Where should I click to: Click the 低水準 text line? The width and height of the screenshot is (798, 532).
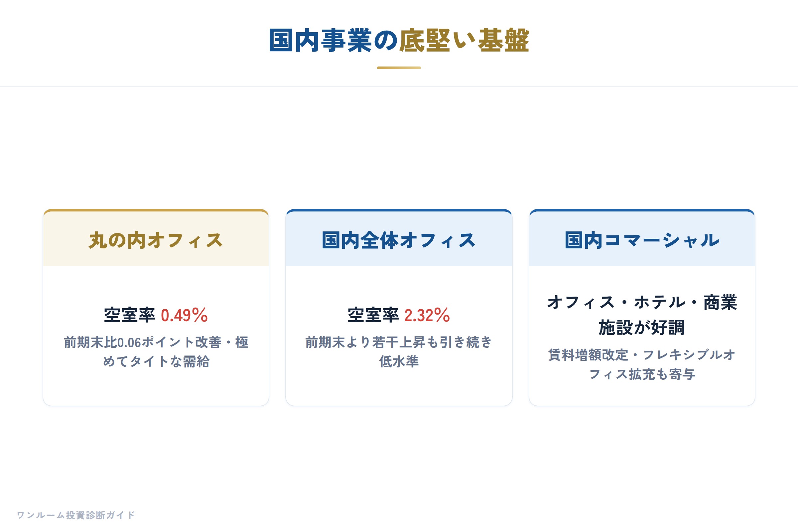click(x=399, y=362)
